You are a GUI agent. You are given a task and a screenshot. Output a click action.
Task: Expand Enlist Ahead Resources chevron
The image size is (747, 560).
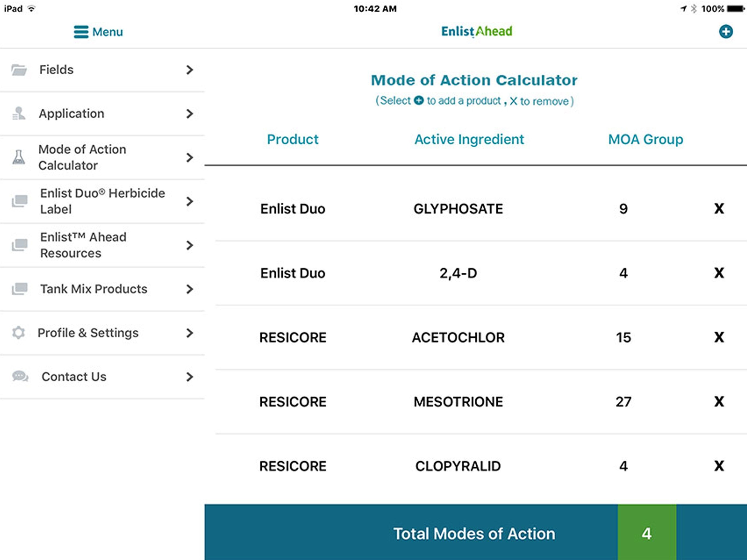click(190, 245)
